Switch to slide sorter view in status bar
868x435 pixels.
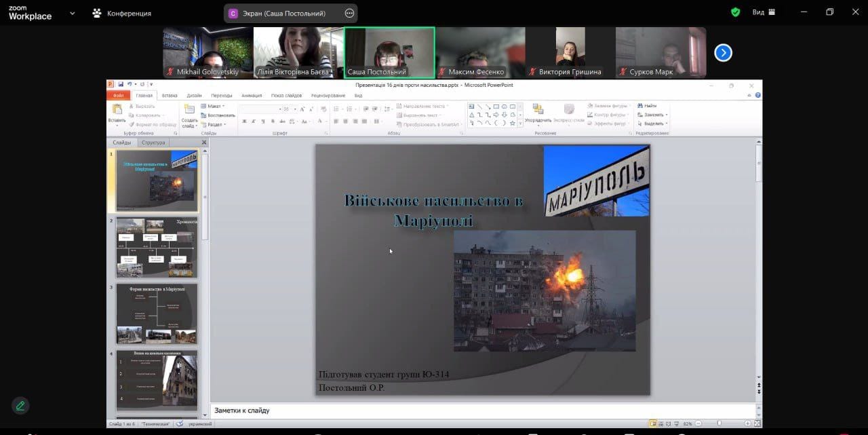[x=660, y=423]
